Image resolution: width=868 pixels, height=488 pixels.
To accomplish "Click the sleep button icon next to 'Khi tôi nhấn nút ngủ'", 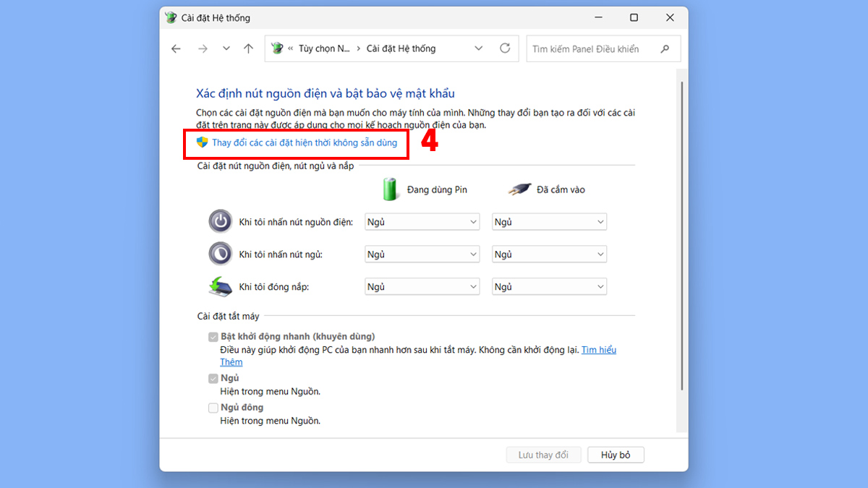I will 220,254.
